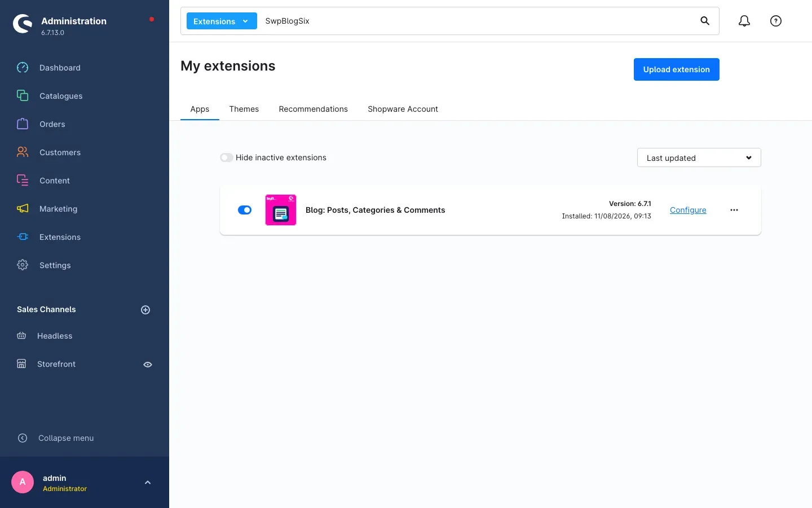Open the Extensions plug icon
Screen dimensions: 812x508
(23, 237)
